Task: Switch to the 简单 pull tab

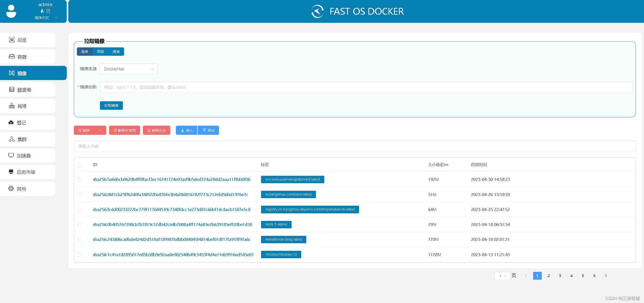Action: point(85,52)
